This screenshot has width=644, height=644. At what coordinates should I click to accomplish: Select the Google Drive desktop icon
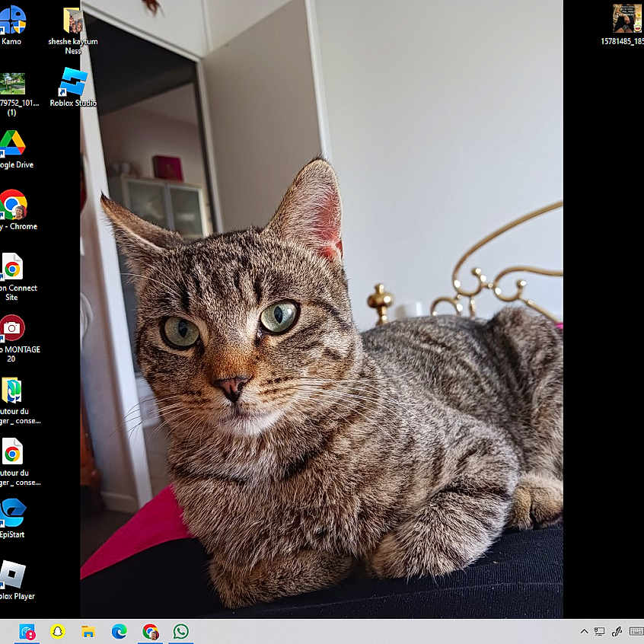[12, 144]
